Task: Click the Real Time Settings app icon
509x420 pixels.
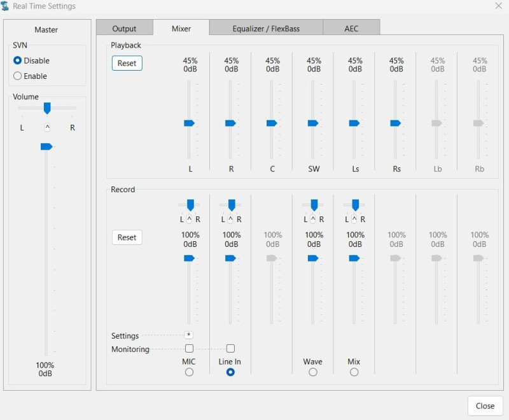Action: pos(6,6)
